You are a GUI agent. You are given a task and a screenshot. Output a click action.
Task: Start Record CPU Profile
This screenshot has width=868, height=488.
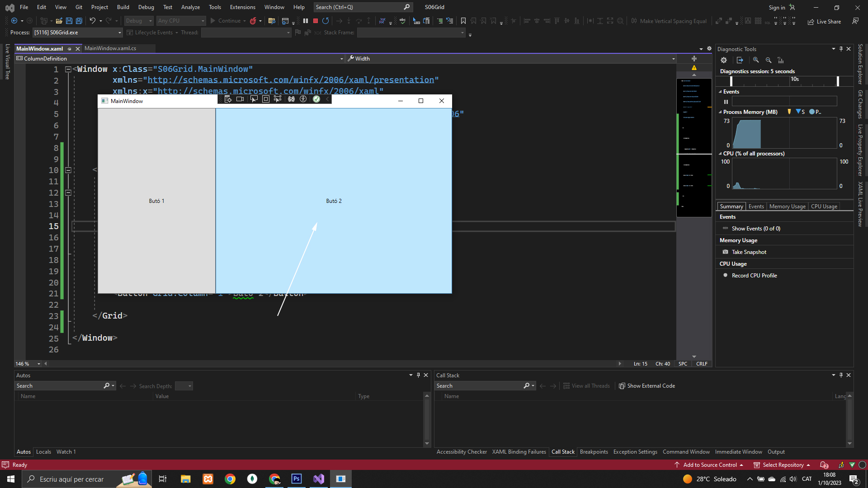[754, 276]
